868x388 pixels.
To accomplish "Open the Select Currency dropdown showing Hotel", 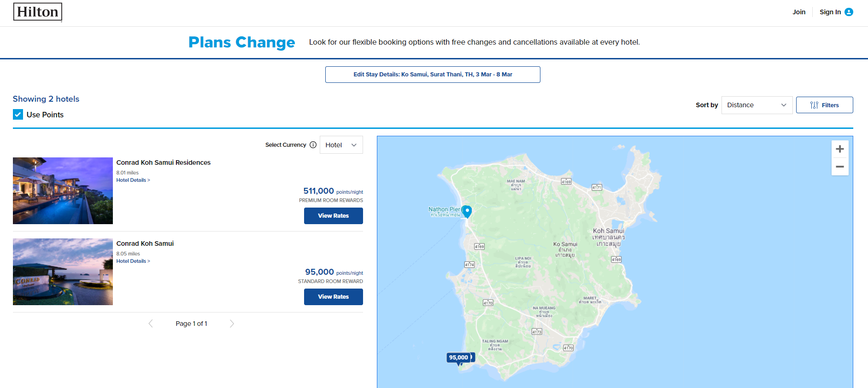I will pos(341,145).
